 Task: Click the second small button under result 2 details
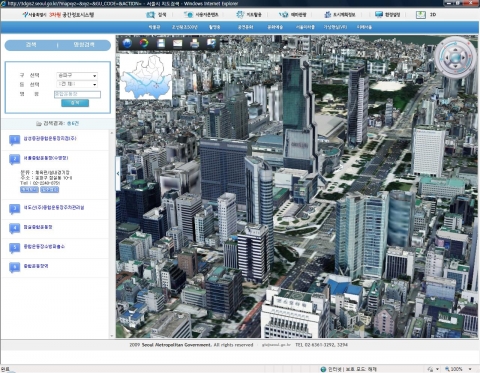[49, 190]
